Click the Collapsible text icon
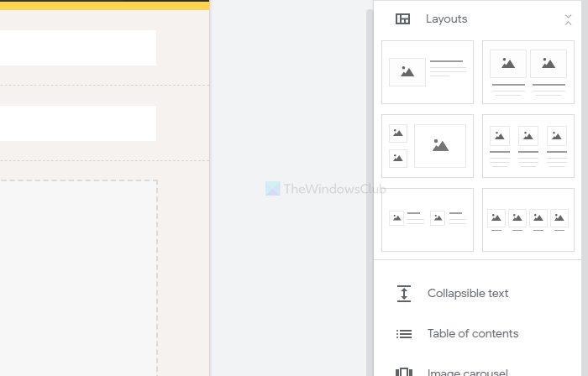 tap(404, 294)
